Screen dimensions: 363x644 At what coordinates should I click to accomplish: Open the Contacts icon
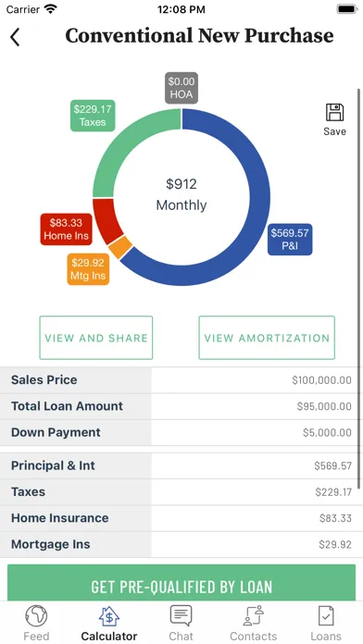click(x=253, y=616)
